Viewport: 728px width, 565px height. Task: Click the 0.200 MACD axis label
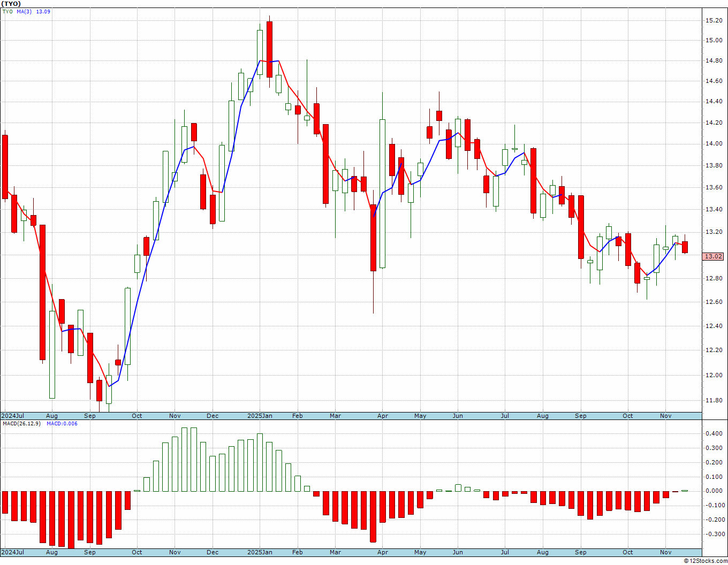pyautogui.click(x=715, y=462)
